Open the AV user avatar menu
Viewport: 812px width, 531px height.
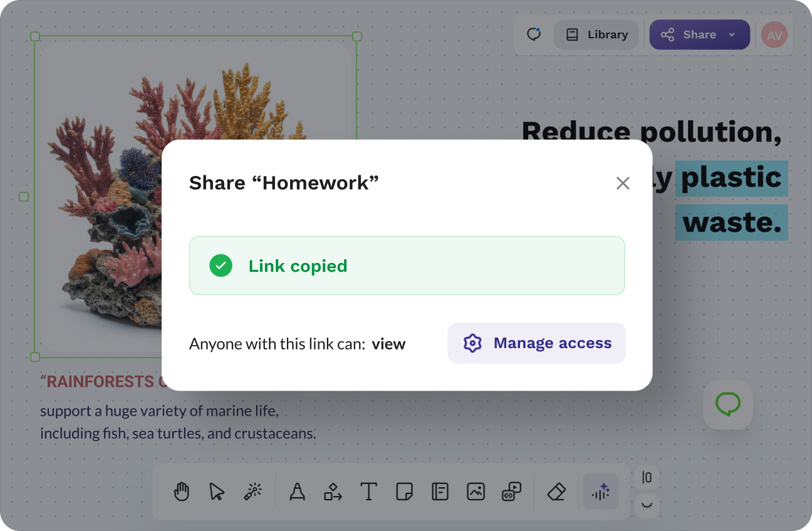click(x=774, y=35)
